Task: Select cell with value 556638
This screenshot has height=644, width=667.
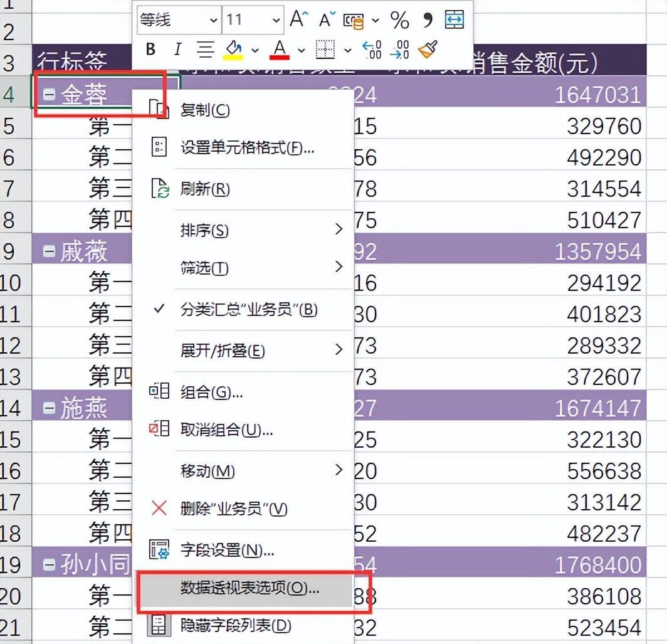Action: [x=604, y=471]
